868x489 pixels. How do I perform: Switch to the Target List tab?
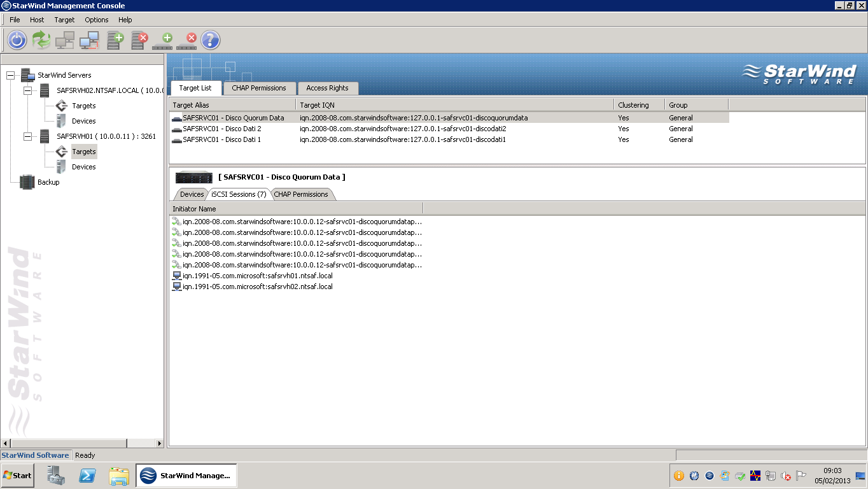point(195,88)
